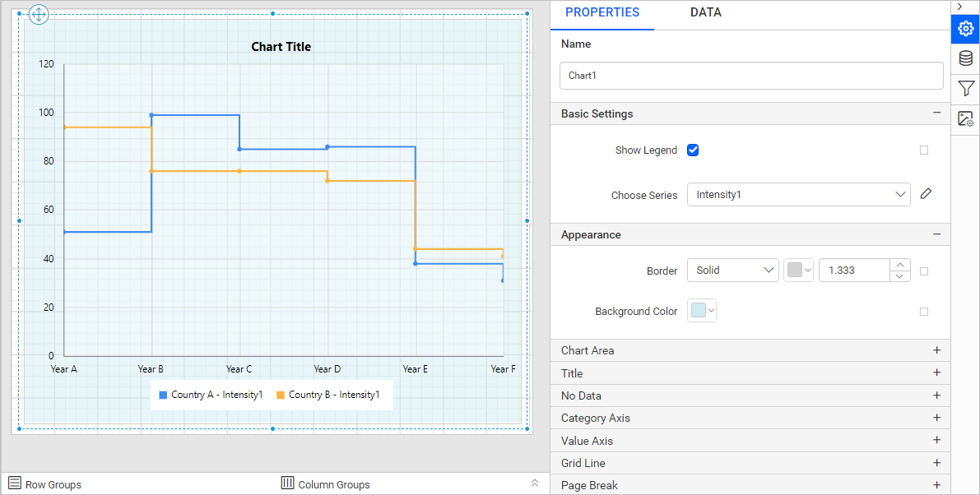Click Row Groups in bottom bar
The height and width of the screenshot is (495, 980).
click(45, 484)
